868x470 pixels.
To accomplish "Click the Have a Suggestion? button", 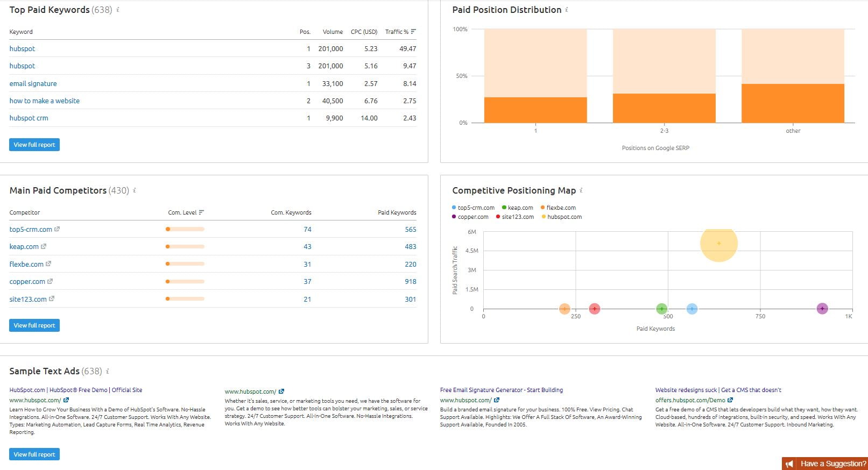I will click(824, 464).
